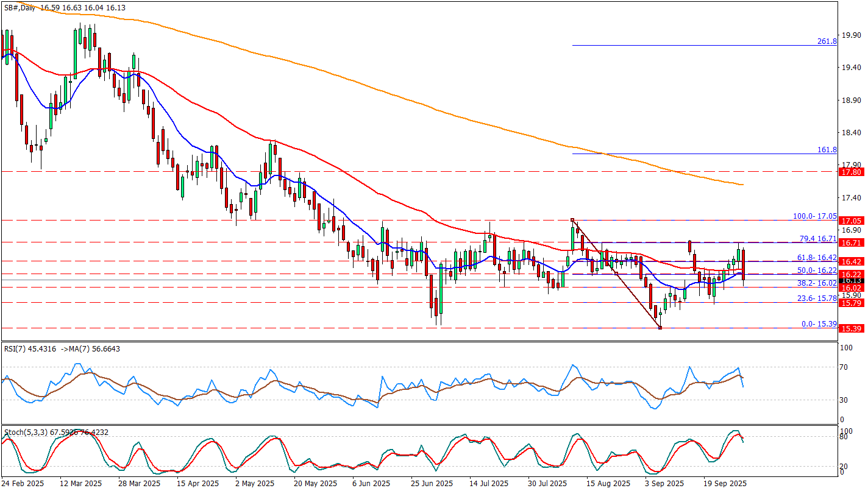This screenshot has width=868, height=491.
Task: Select the 100.0- 17.05 Fibonacci level label
Action: tap(814, 216)
